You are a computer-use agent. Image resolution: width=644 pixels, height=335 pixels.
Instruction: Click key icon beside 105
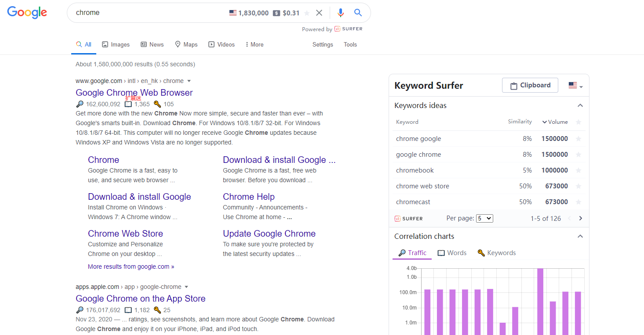tap(157, 104)
